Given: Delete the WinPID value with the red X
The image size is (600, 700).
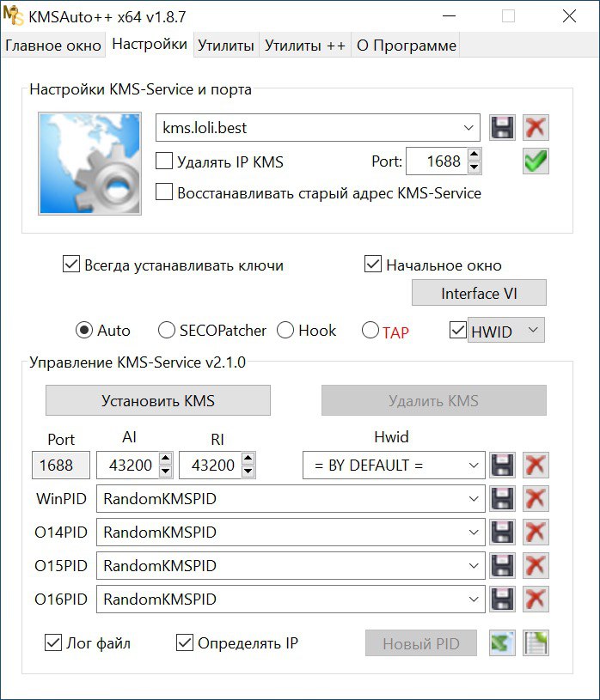Looking at the screenshot, I should (x=536, y=499).
